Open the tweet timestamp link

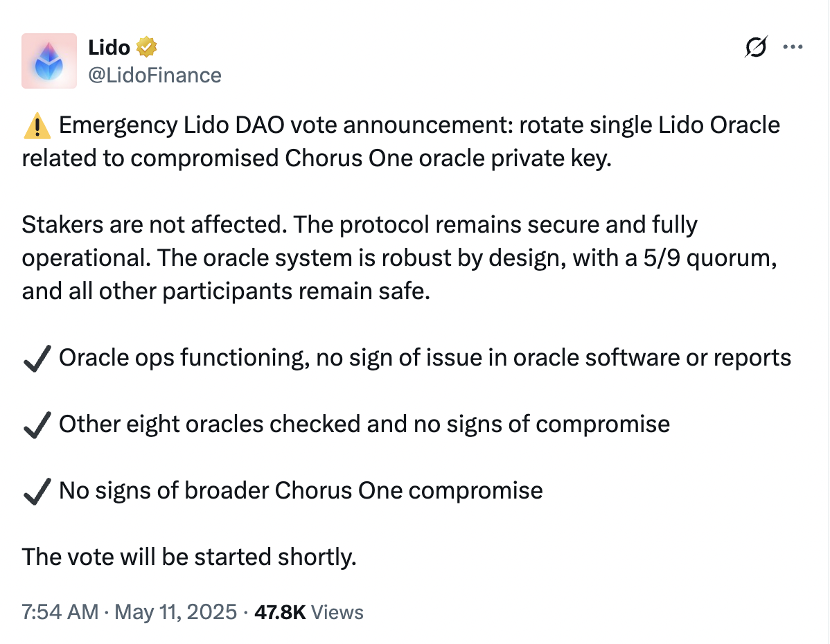point(128,612)
